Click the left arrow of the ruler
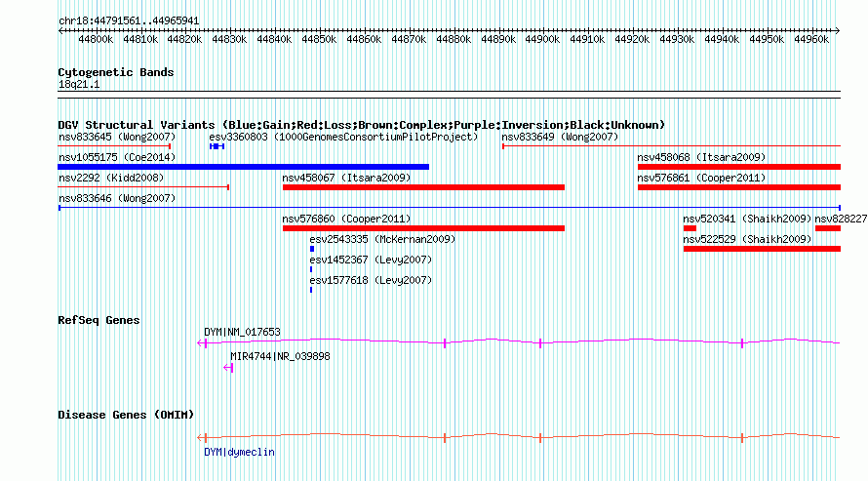This screenshot has width=868, height=481. pos(60,31)
